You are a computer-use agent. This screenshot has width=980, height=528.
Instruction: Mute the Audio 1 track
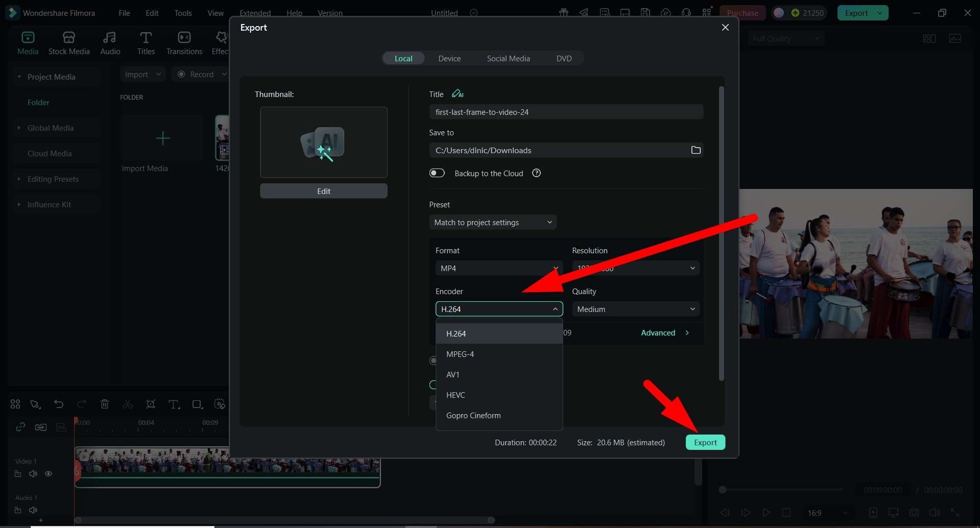(x=33, y=510)
